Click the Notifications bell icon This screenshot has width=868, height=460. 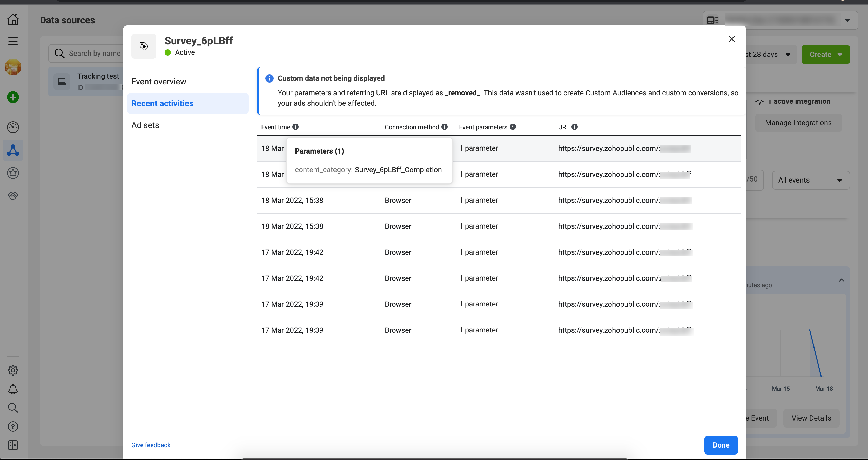point(13,389)
